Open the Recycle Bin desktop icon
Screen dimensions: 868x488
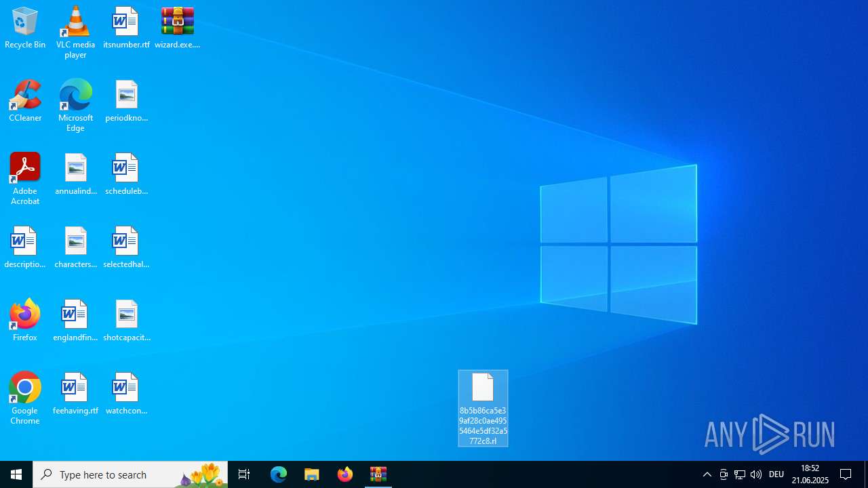25,28
